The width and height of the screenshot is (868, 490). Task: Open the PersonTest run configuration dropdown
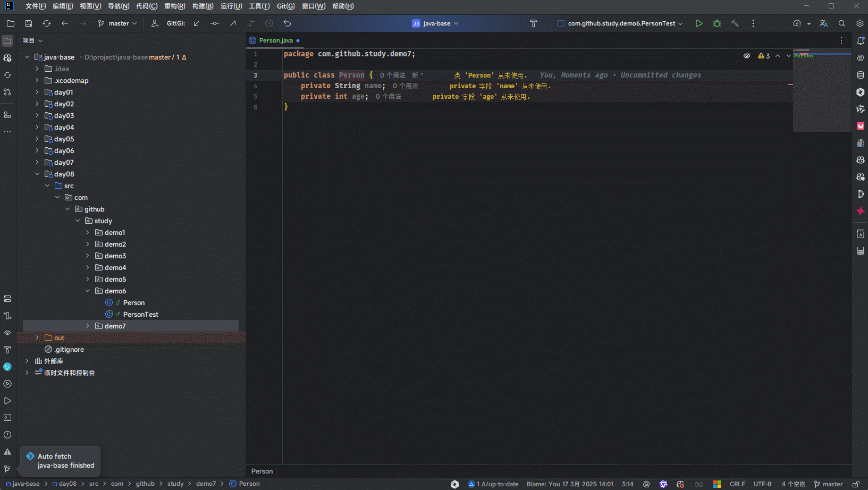coord(621,23)
